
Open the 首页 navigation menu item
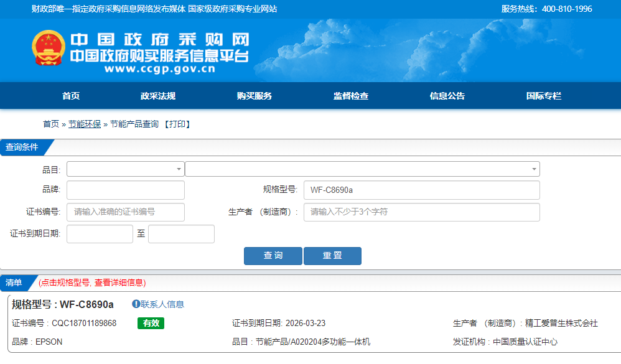[71, 96]
